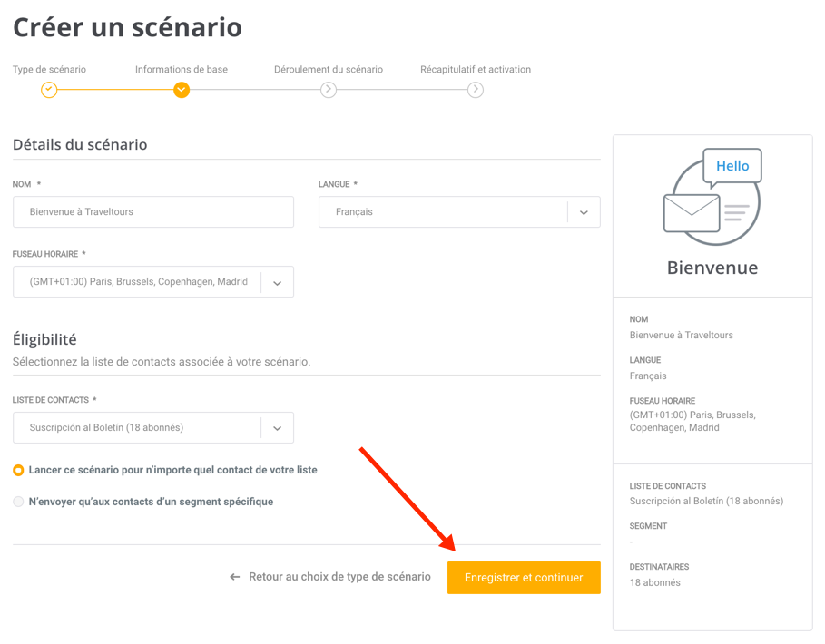Go to Récapitulatif et activation step label
825x644 pixels.
(476, 70)
